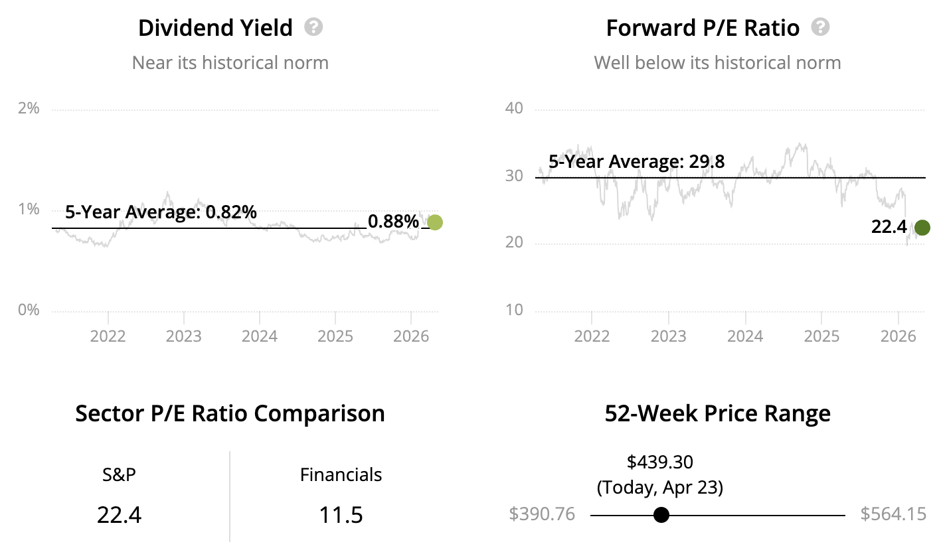The width and height of the screenshot is (939, 560).
Task: Click the light green dividend yield marker dot
Action: tap(435, 222)
